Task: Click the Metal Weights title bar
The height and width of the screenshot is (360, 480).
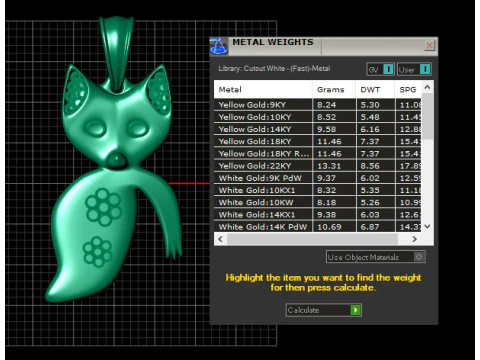Action: pyautogui.click(x=323, y=46)
